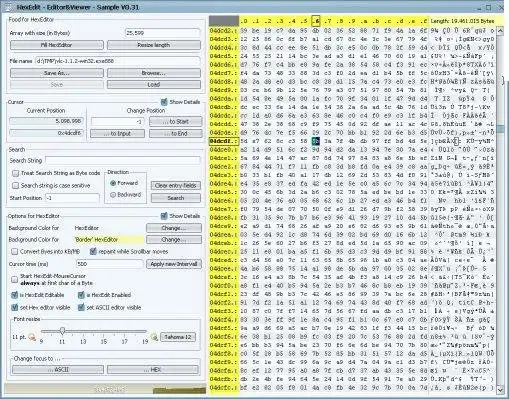
Task: Click the zoom-out icon left of the font slider
Action: coord(32,337)
